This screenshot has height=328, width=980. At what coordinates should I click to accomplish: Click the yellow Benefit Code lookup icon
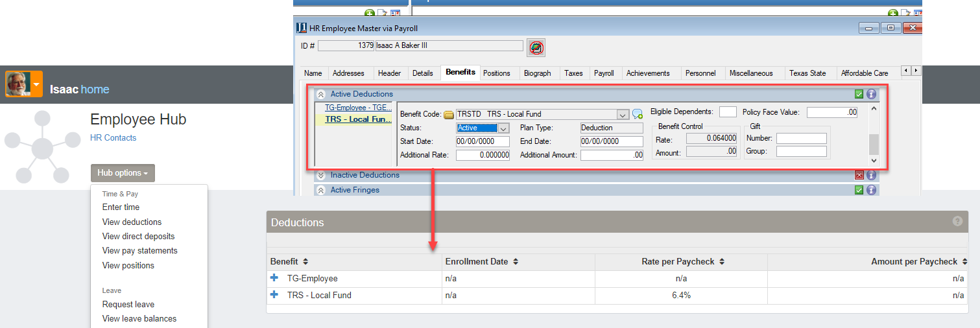[x=448, y=115]
